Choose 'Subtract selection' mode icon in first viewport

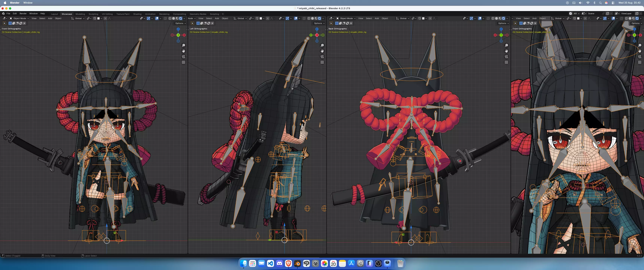click(17, 23)
